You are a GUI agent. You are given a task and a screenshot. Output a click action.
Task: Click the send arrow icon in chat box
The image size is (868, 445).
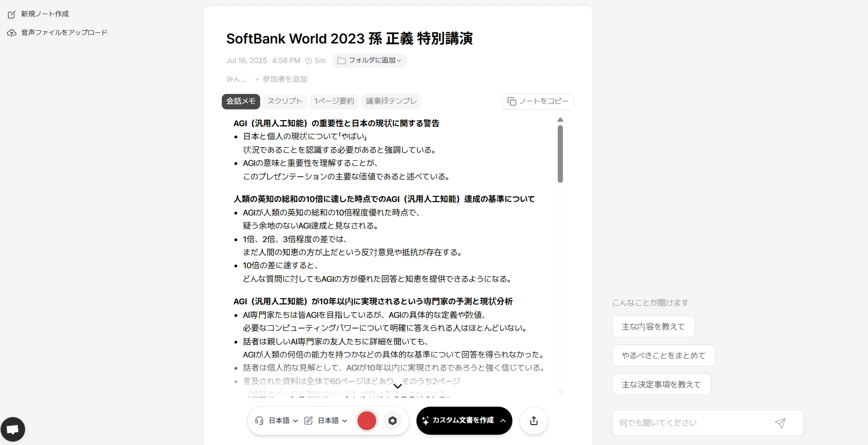780,423
